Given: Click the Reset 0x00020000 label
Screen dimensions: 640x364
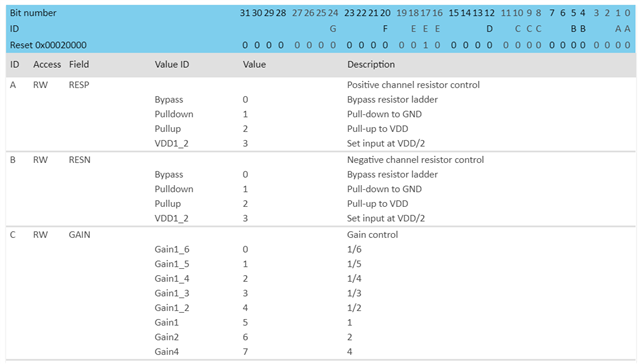Looking at the screenshot, I should point(48,45).
